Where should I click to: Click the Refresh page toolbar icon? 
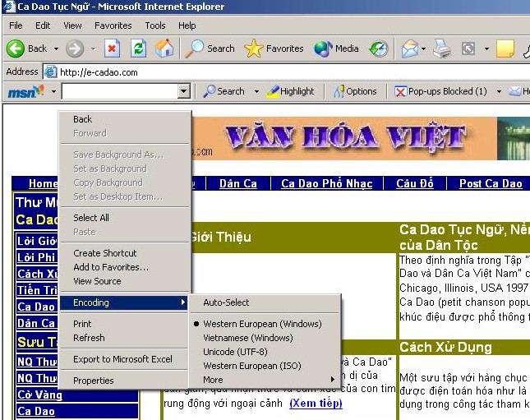(139, 48)
